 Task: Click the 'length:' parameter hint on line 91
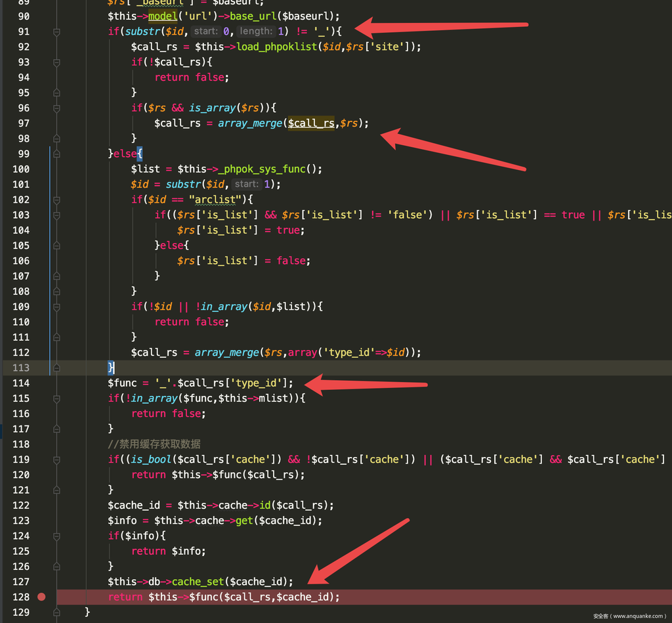point(255,32)
